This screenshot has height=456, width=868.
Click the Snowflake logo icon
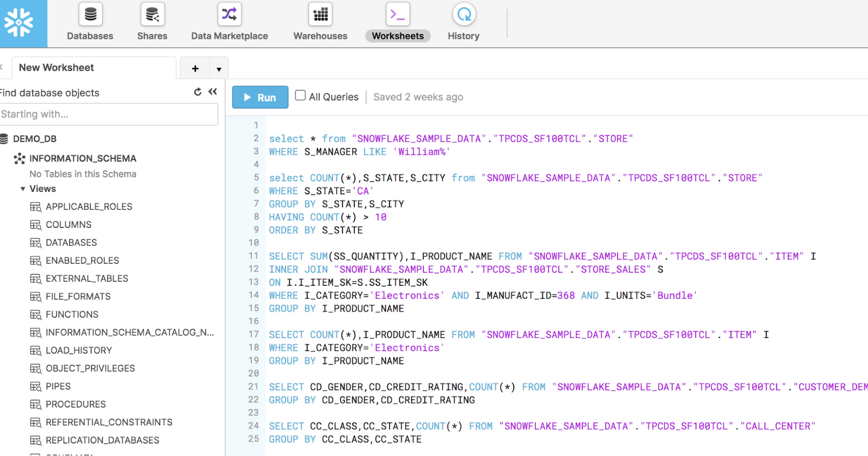click(19, 23)
